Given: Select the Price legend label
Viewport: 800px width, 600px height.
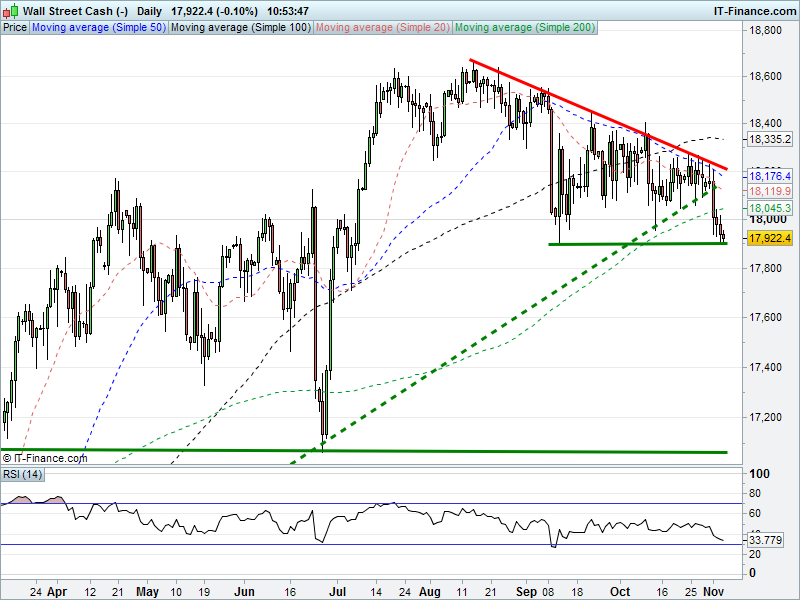Looking at the screenshot, I should coord(15,28).
